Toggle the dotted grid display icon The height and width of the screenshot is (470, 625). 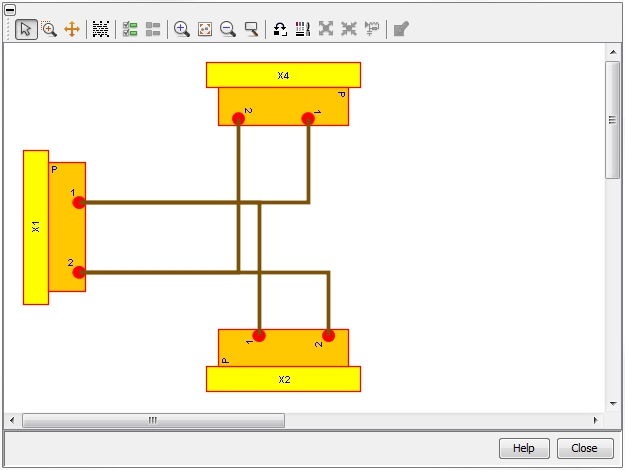click(x=100, y=29)
